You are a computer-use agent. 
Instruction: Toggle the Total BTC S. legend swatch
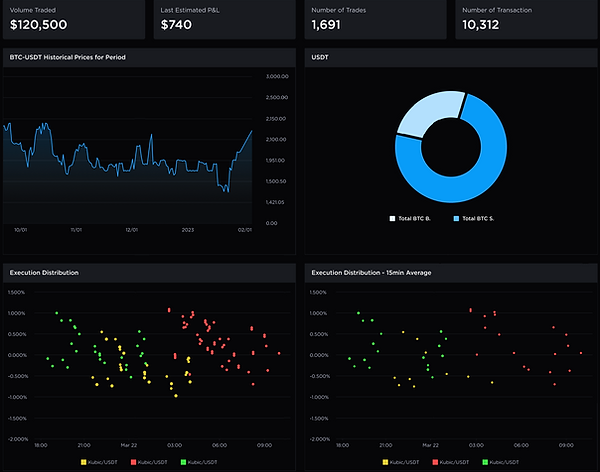coord(456,219)
